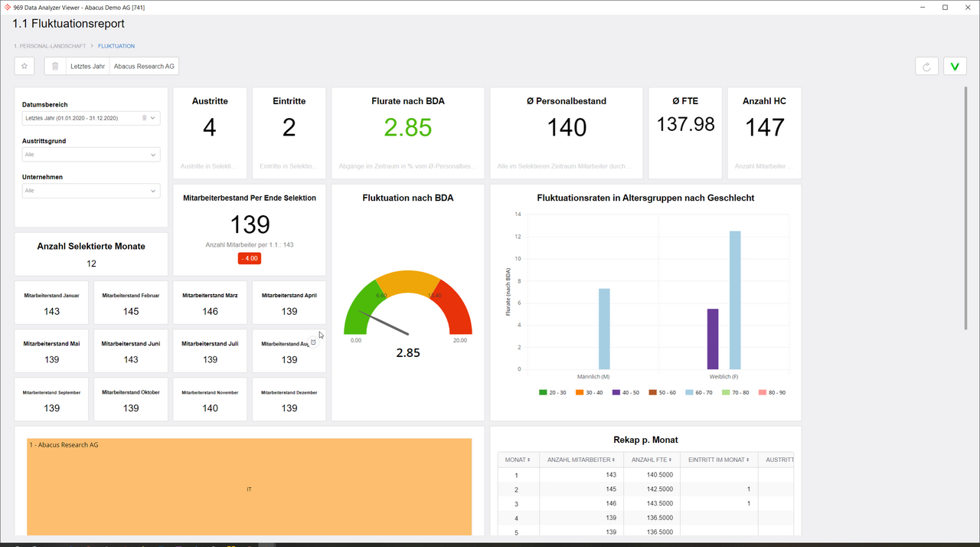980x547 pixels.
Task: Click the trash icon to clear all filters
Action: [55, 66]
